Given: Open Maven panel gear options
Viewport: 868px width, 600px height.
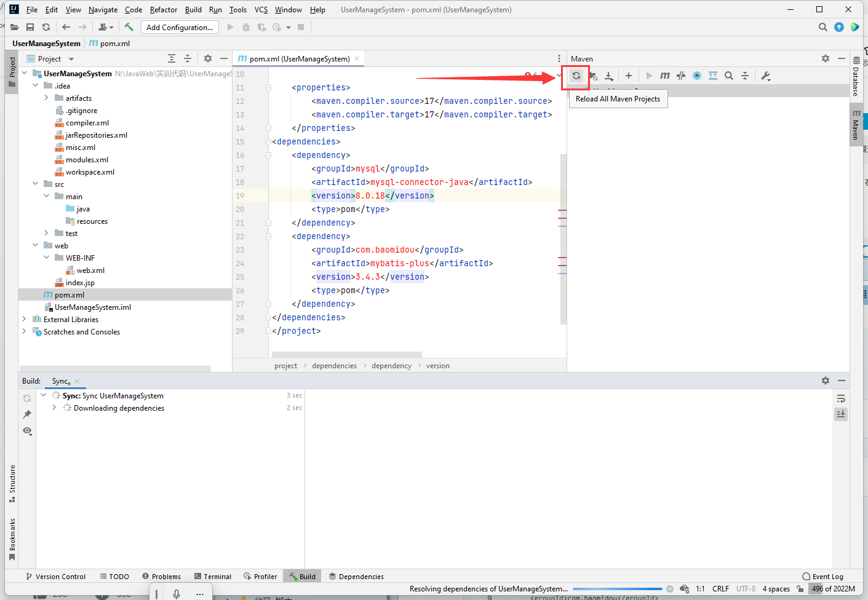Looking at the screenshot, I should click(826, 58).
